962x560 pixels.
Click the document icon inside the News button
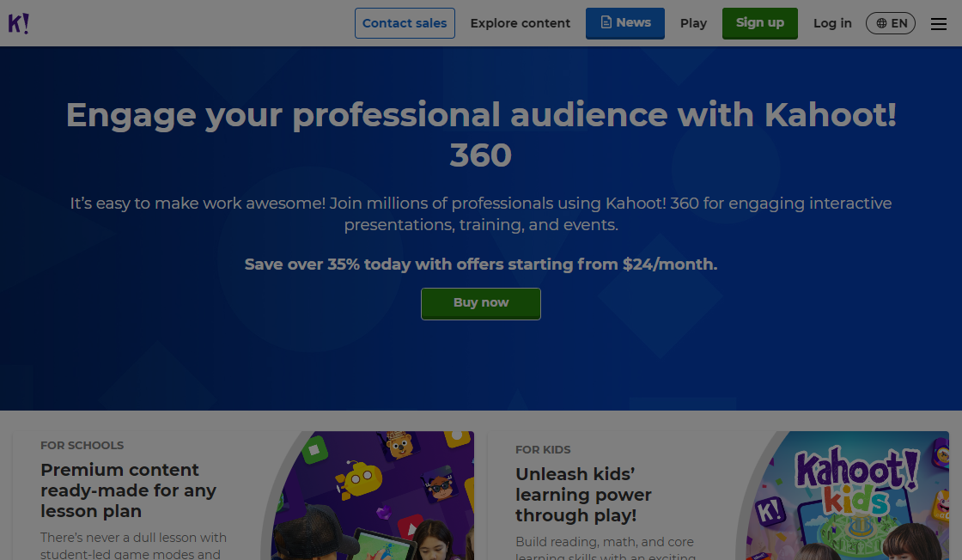click(x=606, y=23)
